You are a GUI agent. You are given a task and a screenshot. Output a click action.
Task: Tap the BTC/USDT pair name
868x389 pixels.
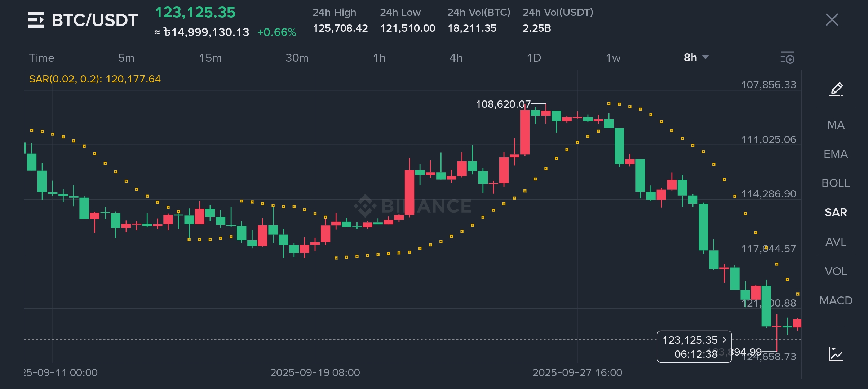coord(95,20)
